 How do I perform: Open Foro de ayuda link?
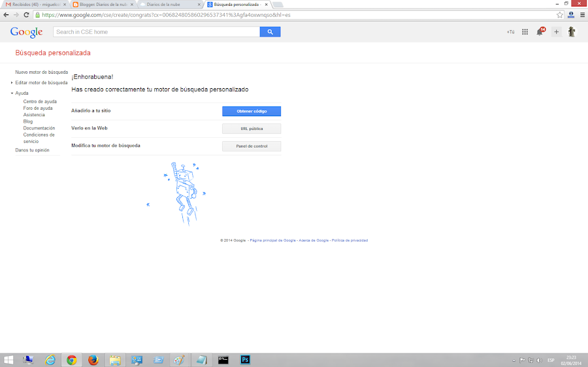38,108
